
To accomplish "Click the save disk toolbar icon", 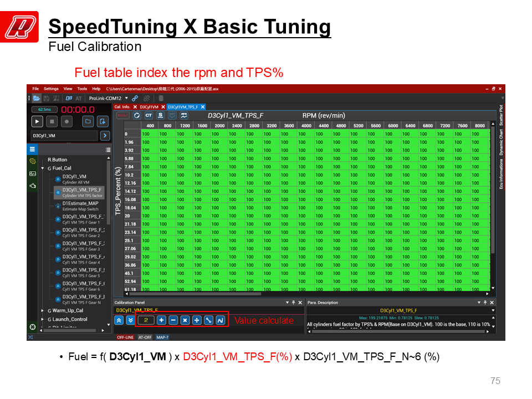I will [47, 99].
